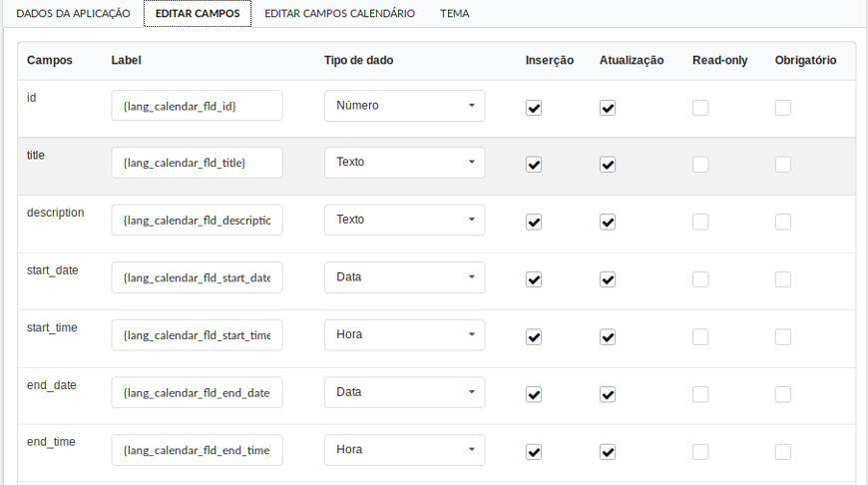Uncheck Atualização for the id field
868x485 pixels.
pos(608,108)
